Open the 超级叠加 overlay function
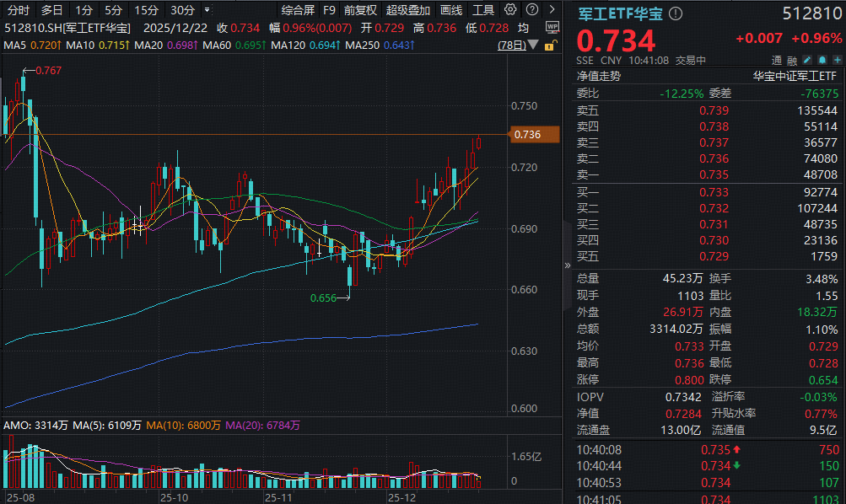The image size is (846, 504). point(407,10)
